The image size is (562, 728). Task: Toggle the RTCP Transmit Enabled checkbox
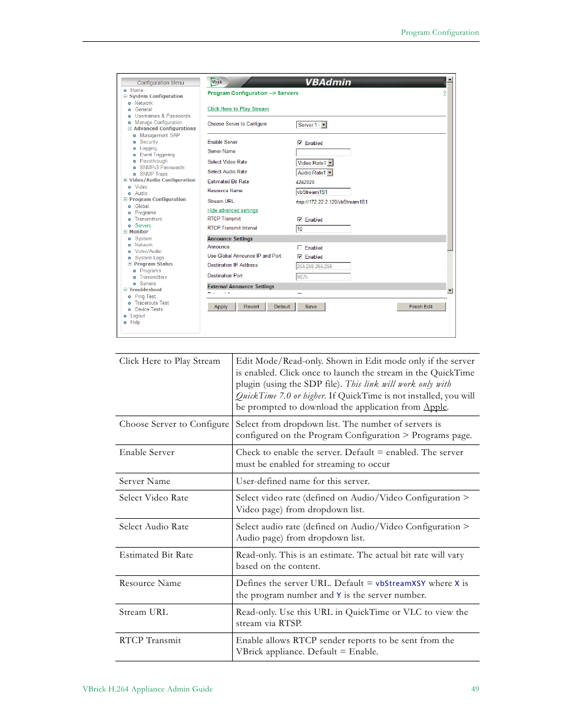click(299, 219)
